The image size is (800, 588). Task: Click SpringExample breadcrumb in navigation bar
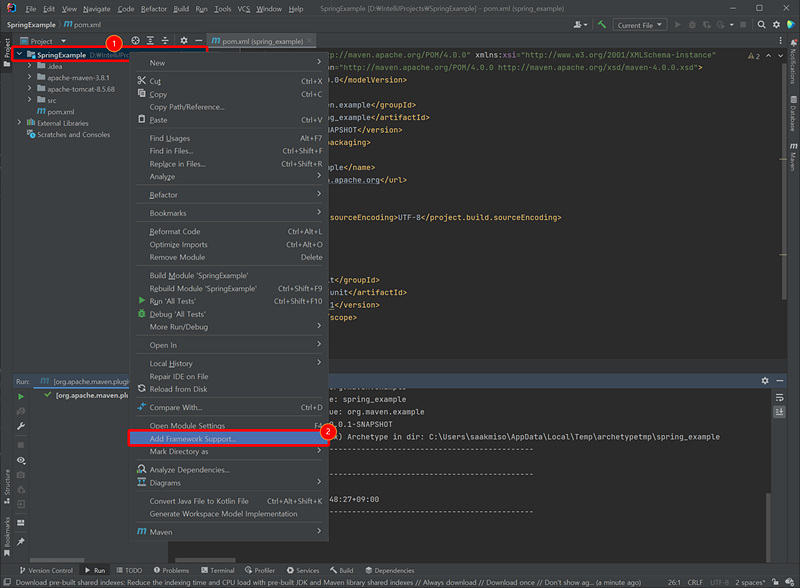31,24
